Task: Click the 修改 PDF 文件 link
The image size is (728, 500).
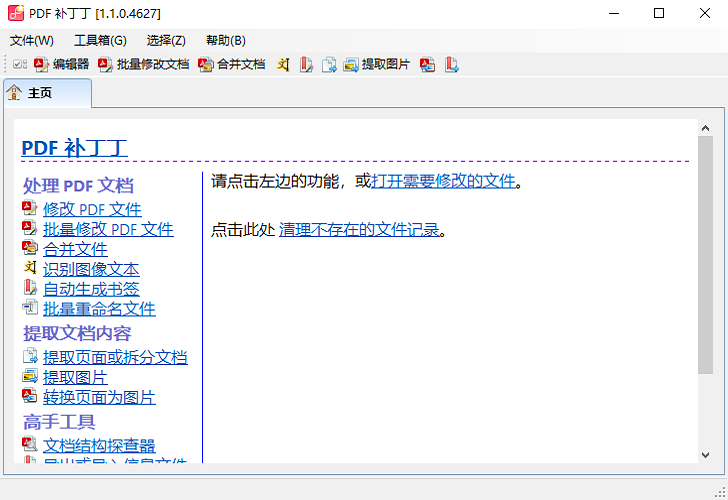Action: (x=92, y=209)
